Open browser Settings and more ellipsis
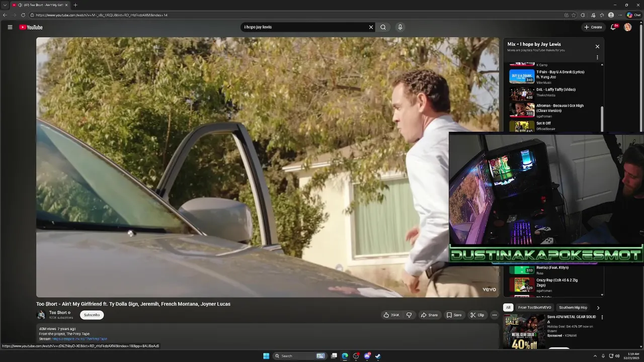Screen dimensions: 644x362 [x=621, y=15]
